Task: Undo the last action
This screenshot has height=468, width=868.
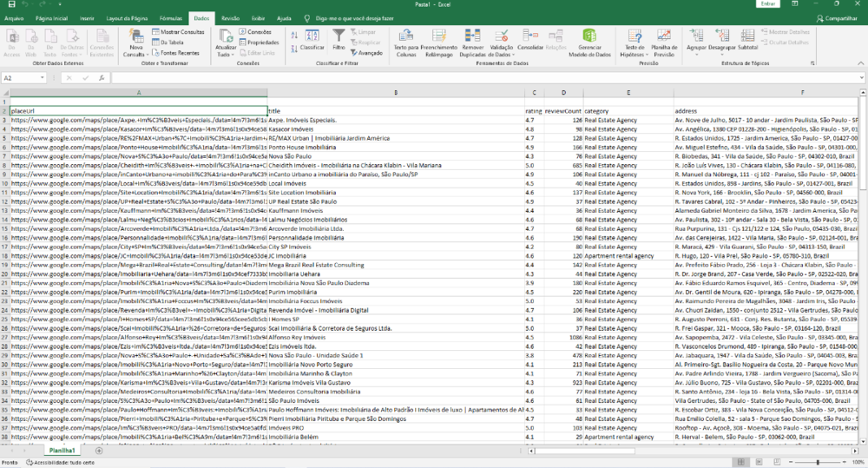Action: (x=25, y=4)
